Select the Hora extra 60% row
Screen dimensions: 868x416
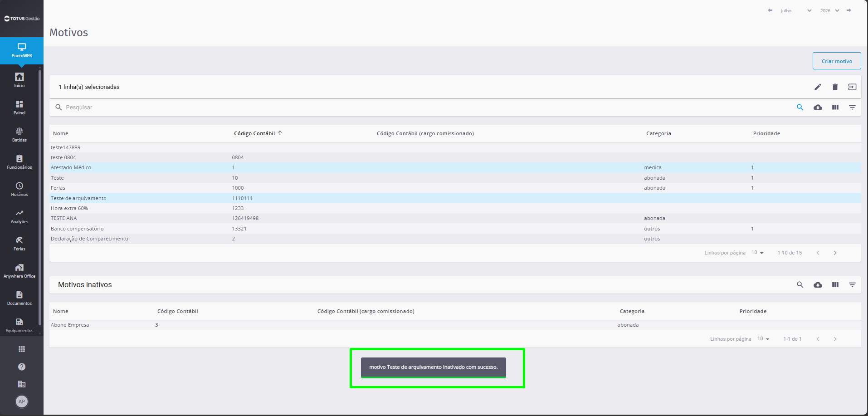[x=455, y=208]
